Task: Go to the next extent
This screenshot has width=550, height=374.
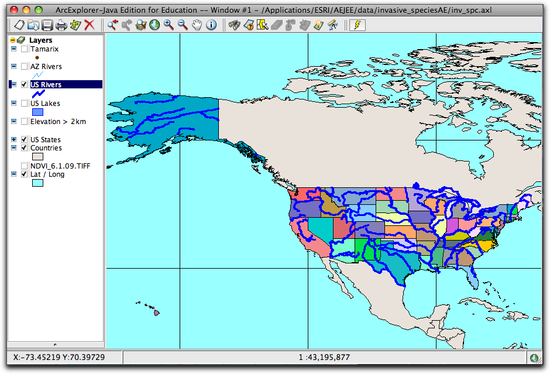Action: [127, 25]
